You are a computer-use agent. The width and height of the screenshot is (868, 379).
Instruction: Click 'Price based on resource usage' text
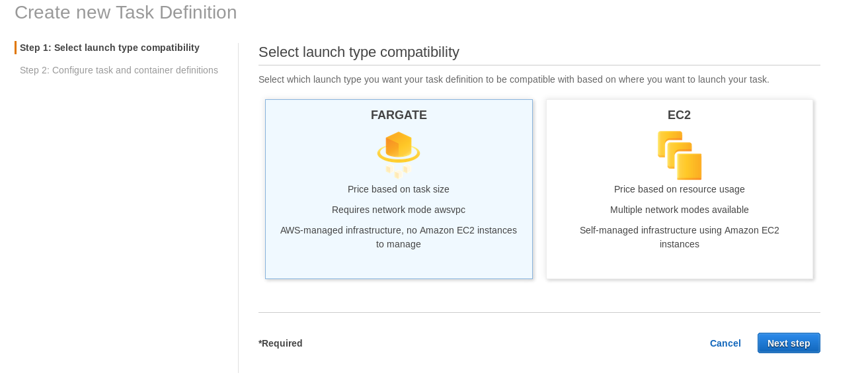(679, 189)
